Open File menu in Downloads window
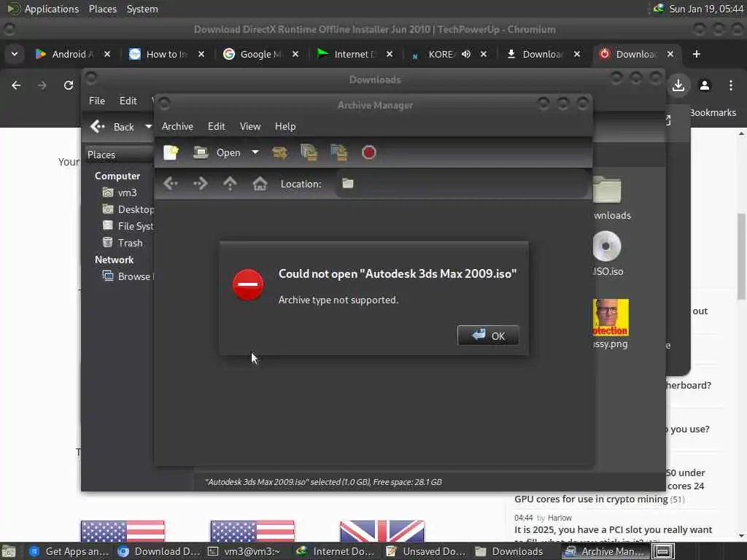 [x=97, y=101]
